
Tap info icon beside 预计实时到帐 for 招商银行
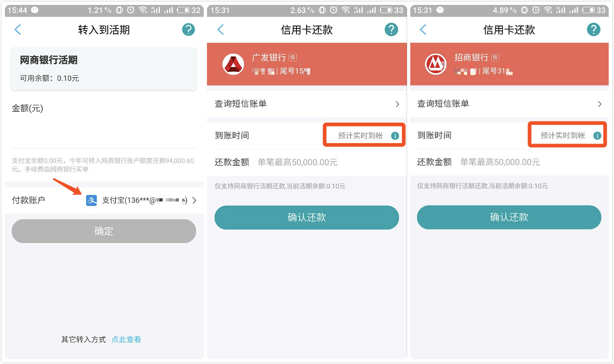pyautogui.click(x=597, y=136)
